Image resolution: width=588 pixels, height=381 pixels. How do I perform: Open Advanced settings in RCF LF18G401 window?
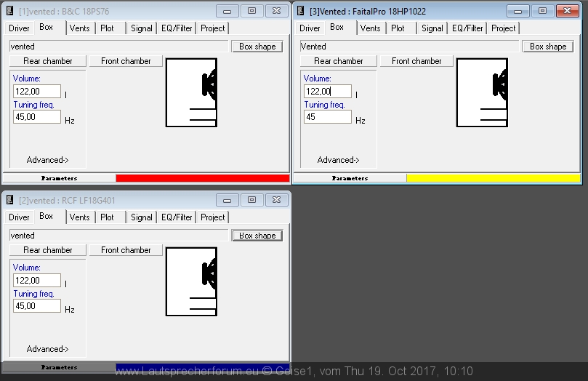pyautogui.click(x=47, y=349)
